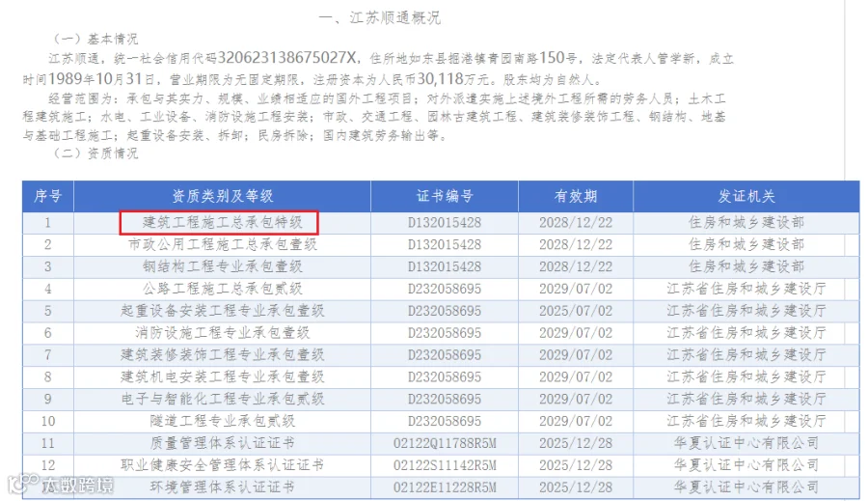Select the cell 建筑工程施工总承包特级
Viewport: 868px width, 501px height.
(x=222, y=223)
